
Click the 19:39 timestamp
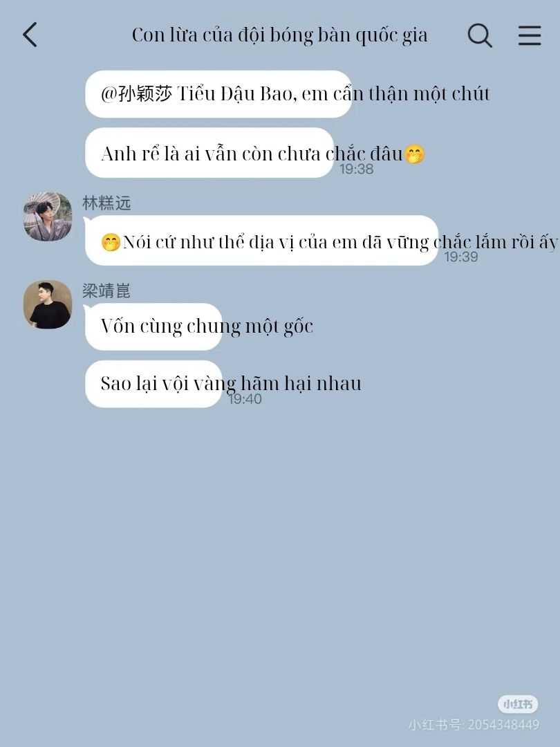461,257
